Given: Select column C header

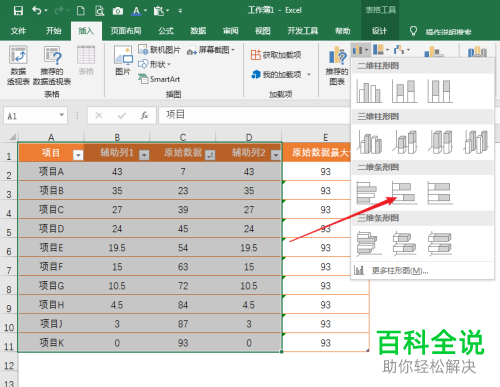Looking at the screenshot, I should tap(183, 137).
